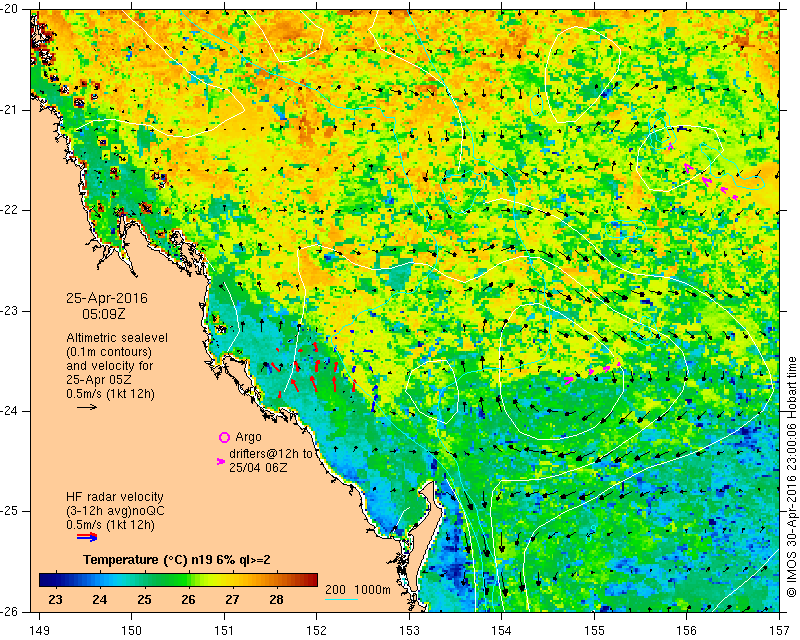The width and height of the screenshot is (800, 640).
Task: Click colorbar tick label 27
Action: tap(232, 599)
